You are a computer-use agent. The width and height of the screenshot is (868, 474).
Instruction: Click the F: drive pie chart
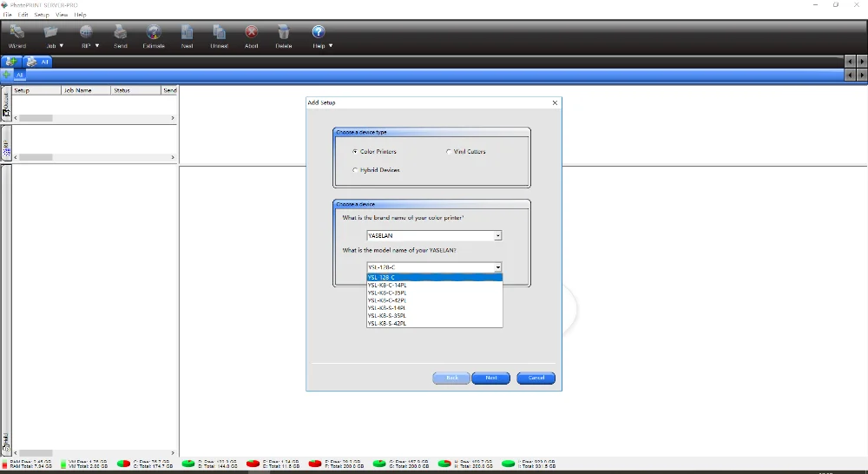[315, 464]
